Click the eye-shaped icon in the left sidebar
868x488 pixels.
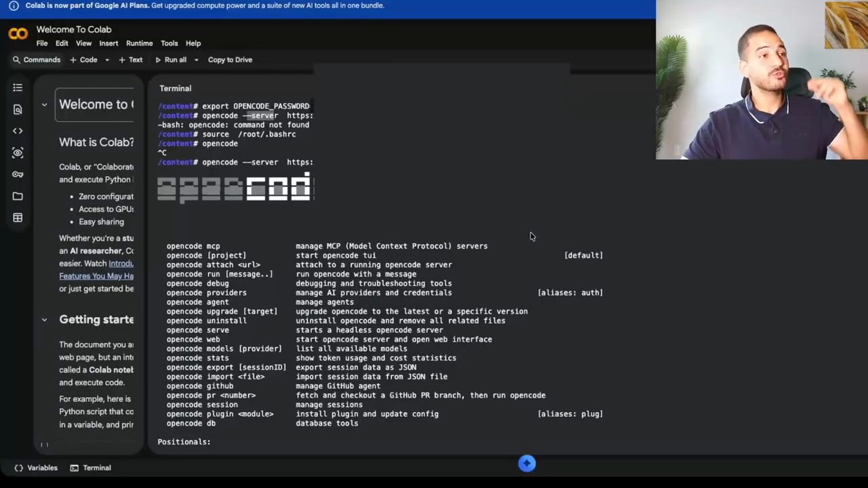click(x=18, y=152)
